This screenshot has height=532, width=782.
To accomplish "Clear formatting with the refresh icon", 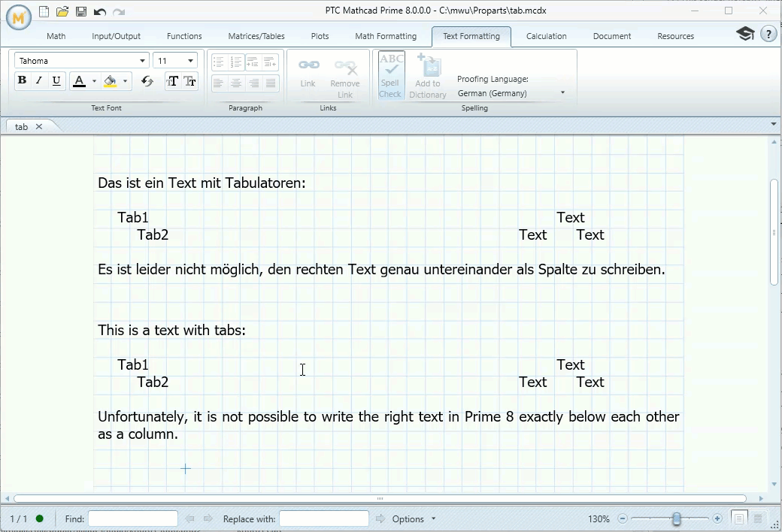I will click(147, 80).
